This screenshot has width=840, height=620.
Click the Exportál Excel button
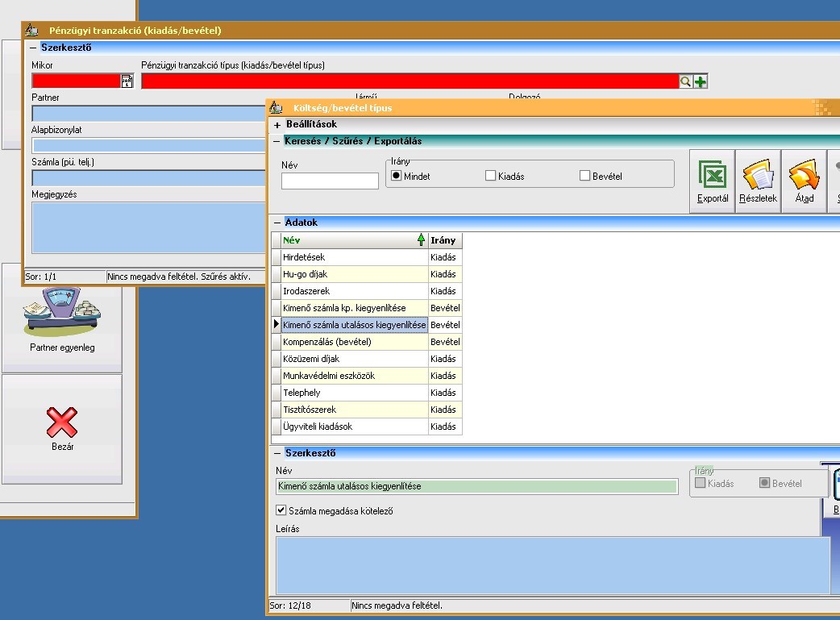(x=712, y=181)
